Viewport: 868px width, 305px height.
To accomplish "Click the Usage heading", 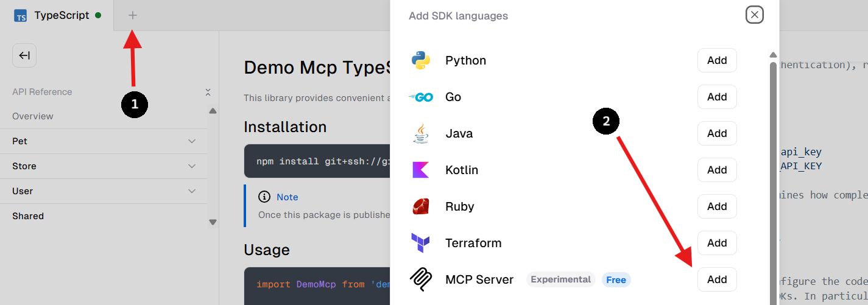I will click(267, 250).
